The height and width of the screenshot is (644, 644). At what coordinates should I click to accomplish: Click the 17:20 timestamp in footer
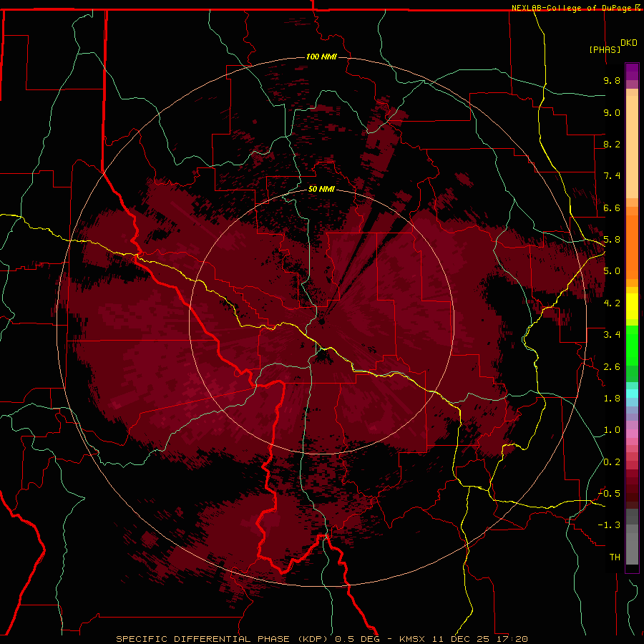tap(512, 639)
